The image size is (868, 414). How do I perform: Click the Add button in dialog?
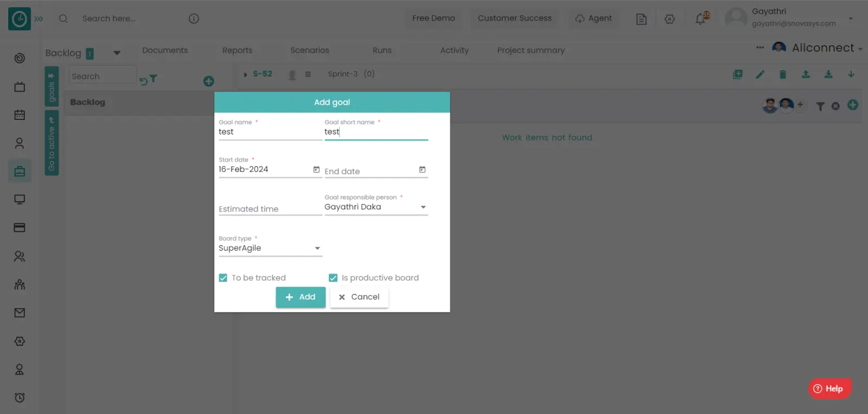click(x=301, y=297)
